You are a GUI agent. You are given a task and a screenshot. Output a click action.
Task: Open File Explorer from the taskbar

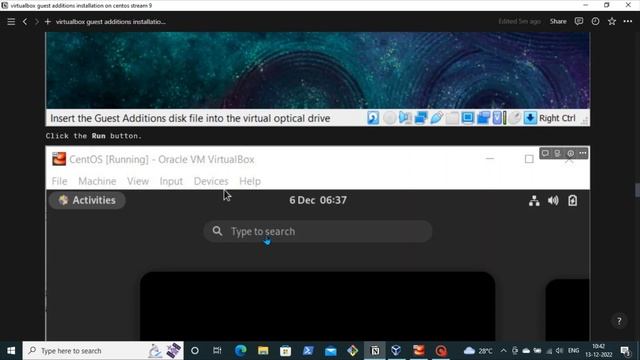click(x=263, y=351)
